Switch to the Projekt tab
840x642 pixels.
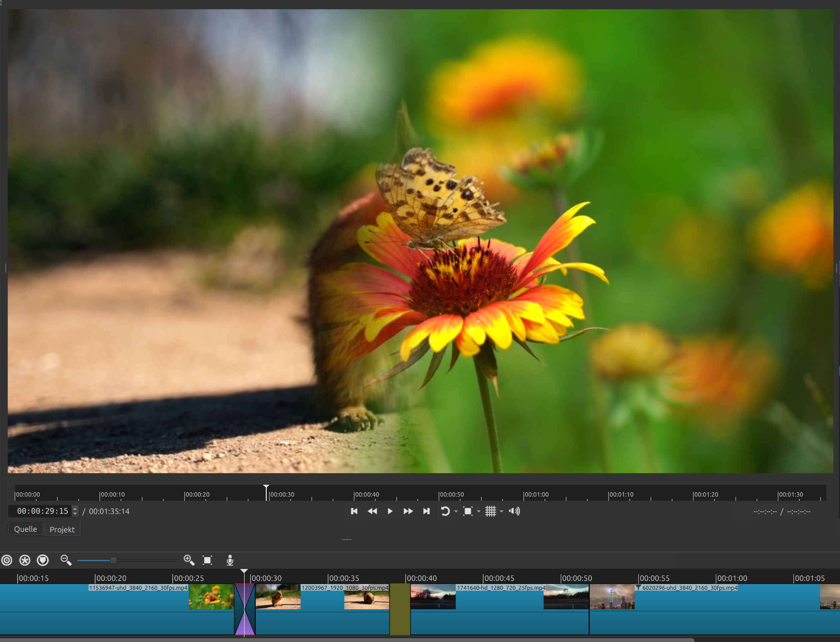point(62,530)
